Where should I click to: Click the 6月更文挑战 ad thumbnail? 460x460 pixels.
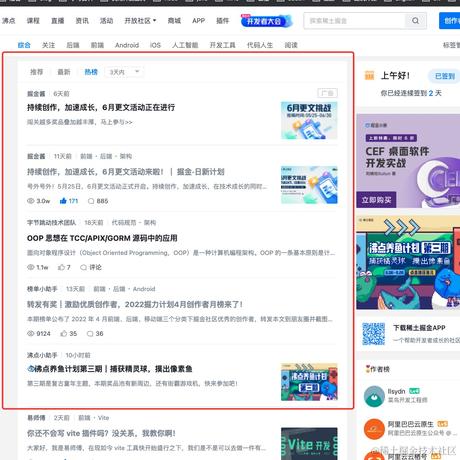pyautogui.click(x=309, y=120)
